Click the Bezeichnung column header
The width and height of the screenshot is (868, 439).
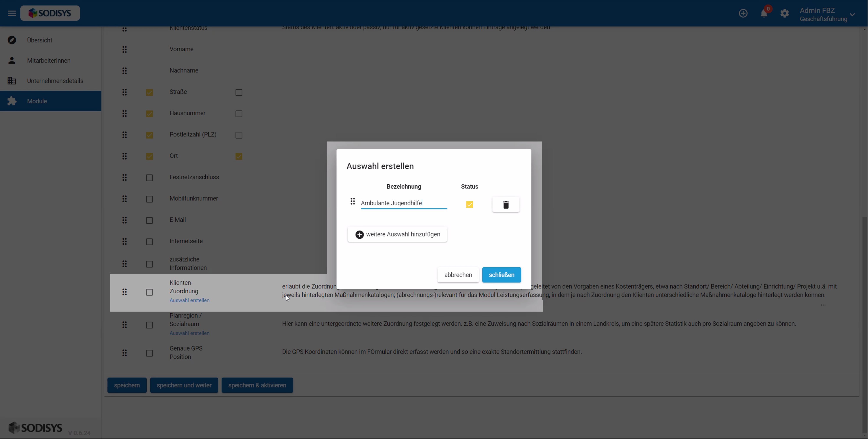tap(404, 187)
